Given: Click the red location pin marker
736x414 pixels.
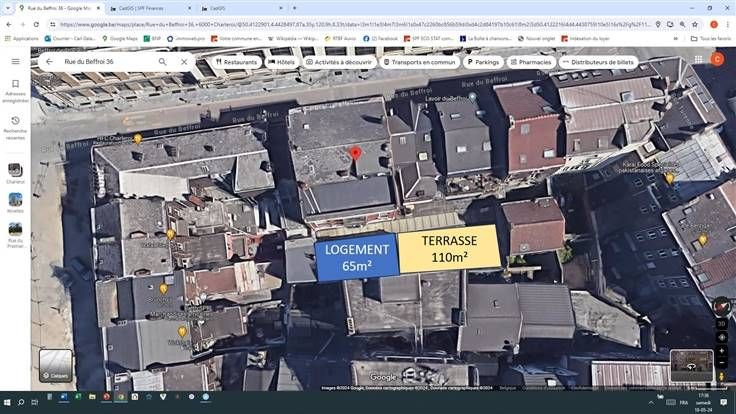Looking at the screenshot, I should coord(354,153).
